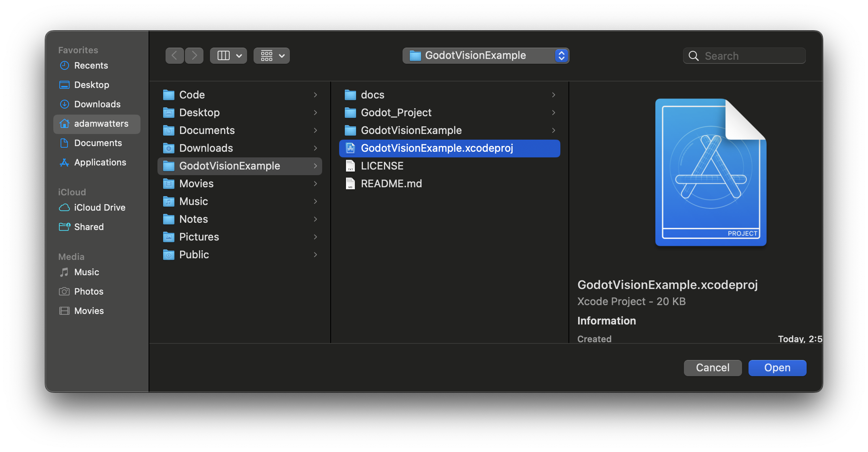Open the Shared iCloud location
This screenshot has height=452, width=868.
point(89,226)
